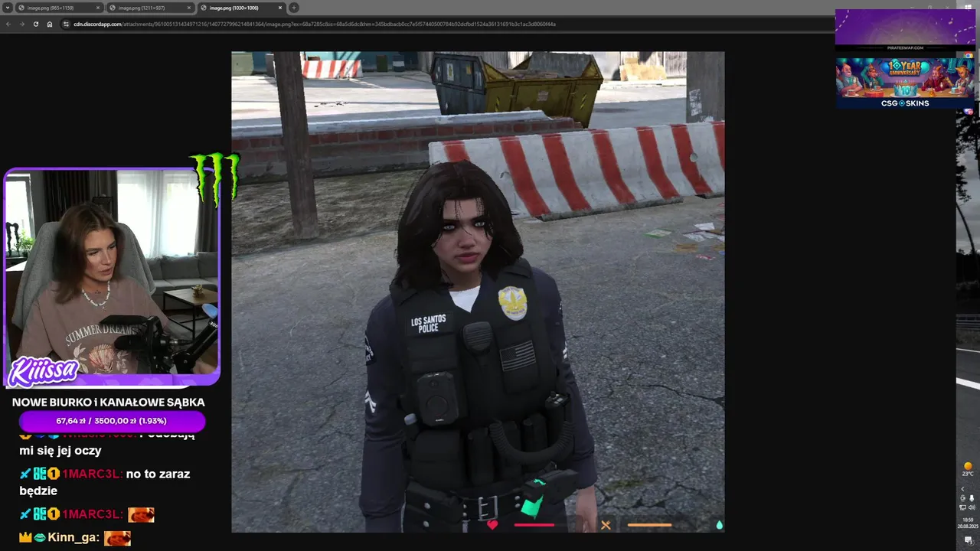Expand the hidden system tray icons

point(963,489)
